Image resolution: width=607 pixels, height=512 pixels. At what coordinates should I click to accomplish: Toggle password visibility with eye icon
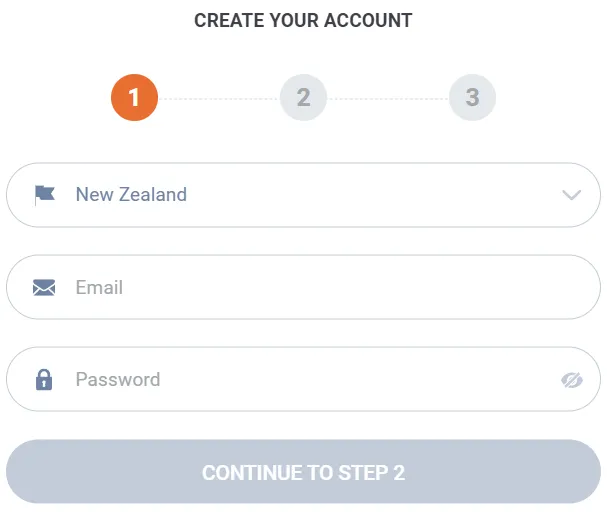click(x=571, y=380)
